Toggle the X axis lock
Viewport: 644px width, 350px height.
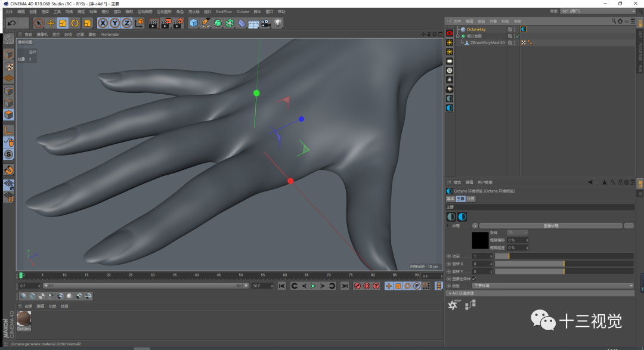103,23
